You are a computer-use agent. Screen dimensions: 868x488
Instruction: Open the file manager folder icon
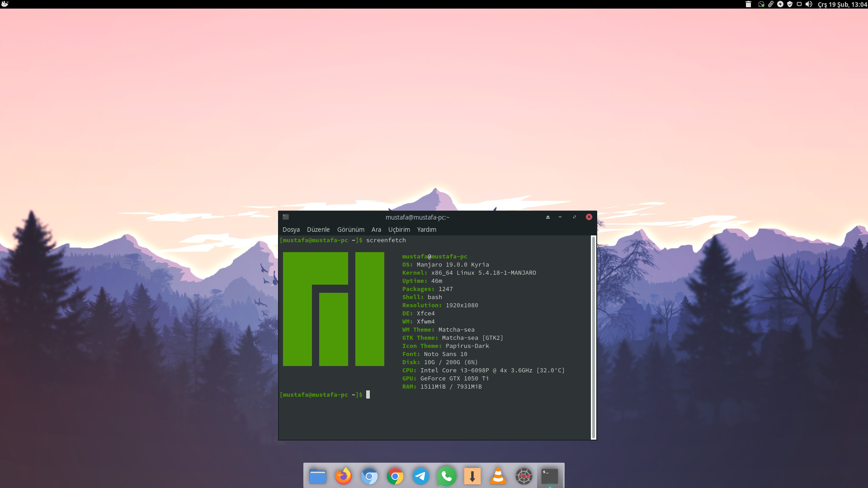(317, 476)
